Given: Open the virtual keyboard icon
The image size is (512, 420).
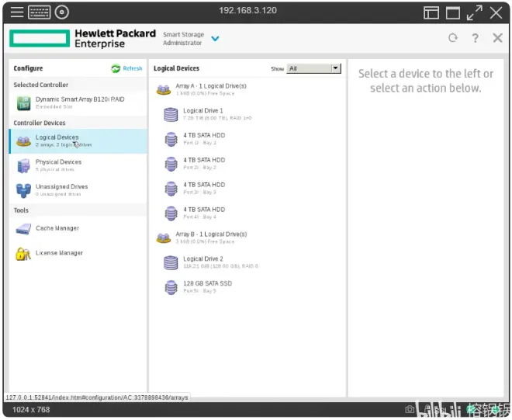Looking at the screenshot, I should 40,12.
